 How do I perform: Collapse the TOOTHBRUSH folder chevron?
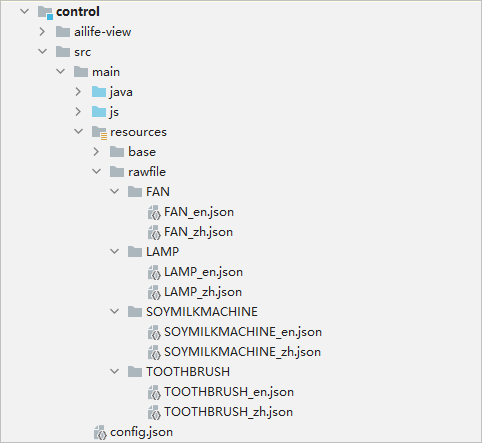[x=115, y=371]
